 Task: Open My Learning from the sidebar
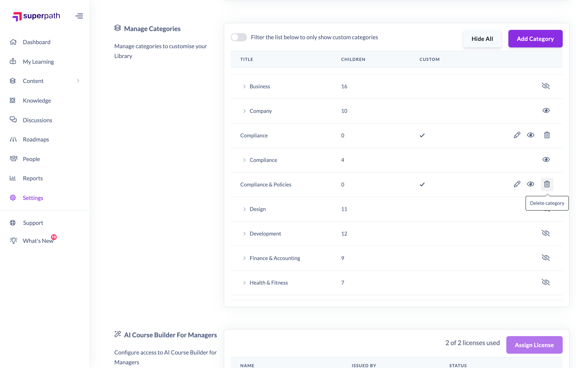click(x=38, y=62)
